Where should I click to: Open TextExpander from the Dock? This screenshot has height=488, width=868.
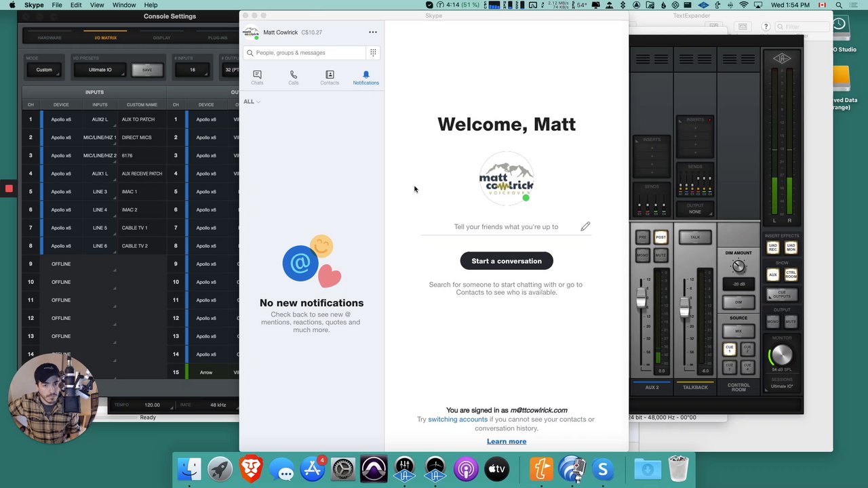[541, 470]
